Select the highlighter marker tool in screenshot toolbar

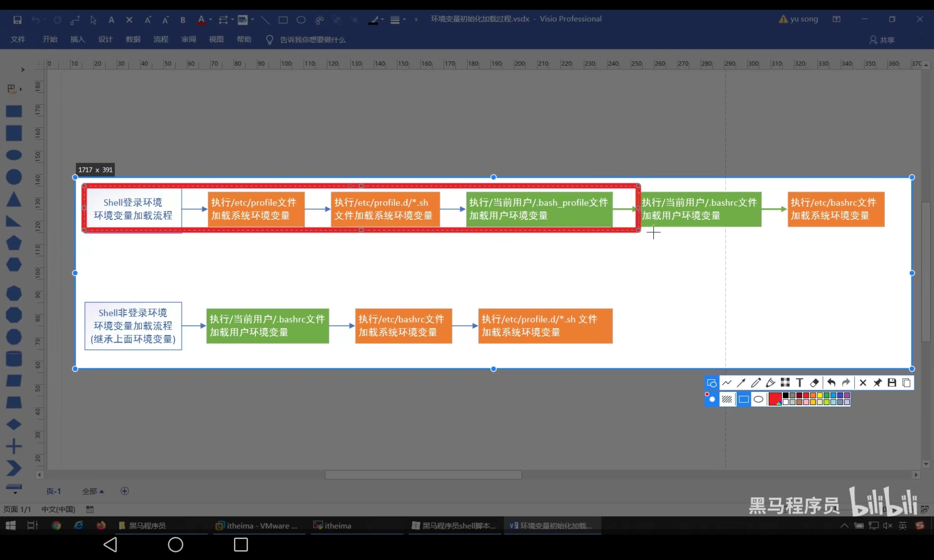771,383
